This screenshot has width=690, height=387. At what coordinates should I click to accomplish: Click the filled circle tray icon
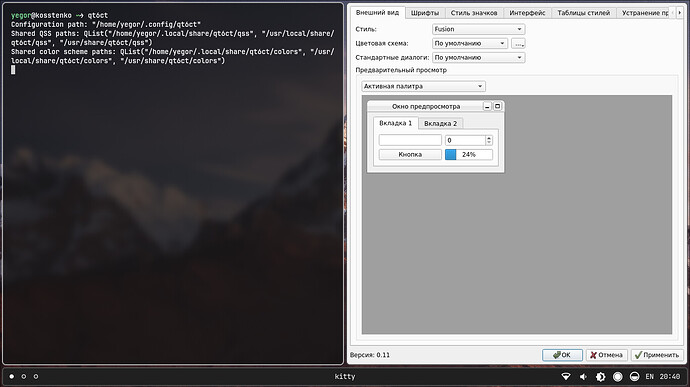click(x=617, y=376)
